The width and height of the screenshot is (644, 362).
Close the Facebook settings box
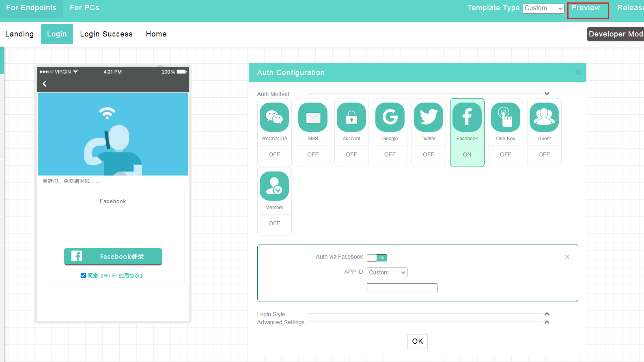[567, 257]
